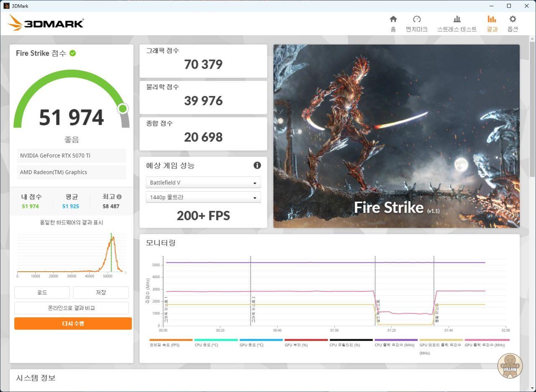Viewport: 536px width, 392px height.
Task: Toggle the CPU 클럭 주파수 (MHz) legend series
Action: (394, 345)
